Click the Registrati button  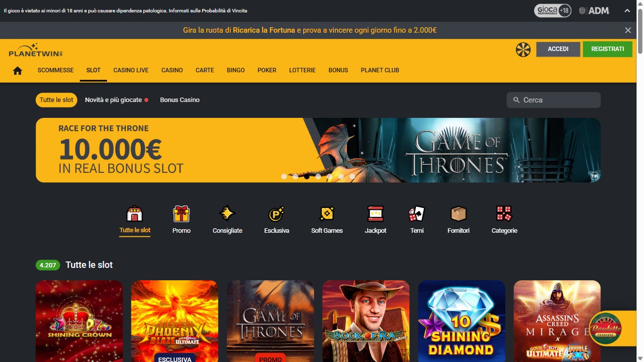click(608, 49)
